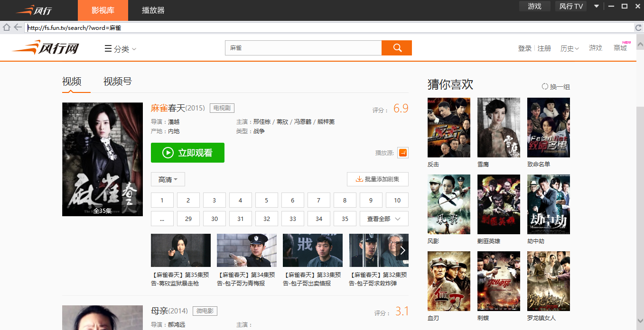
Task: Select the 影视库 tab
Action: click(x=103, y=9)
